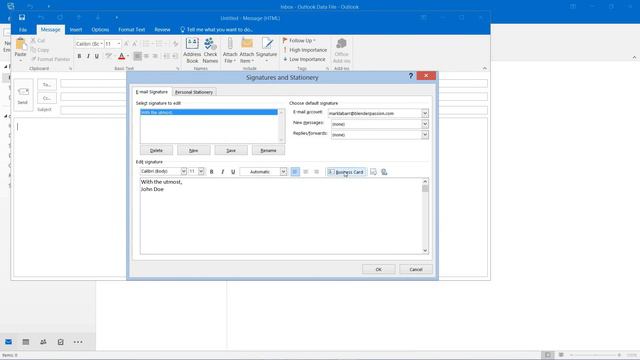Viewport: 640px width, 360px height.
Task: Click the To... button
Action: (x=47, y=84)
